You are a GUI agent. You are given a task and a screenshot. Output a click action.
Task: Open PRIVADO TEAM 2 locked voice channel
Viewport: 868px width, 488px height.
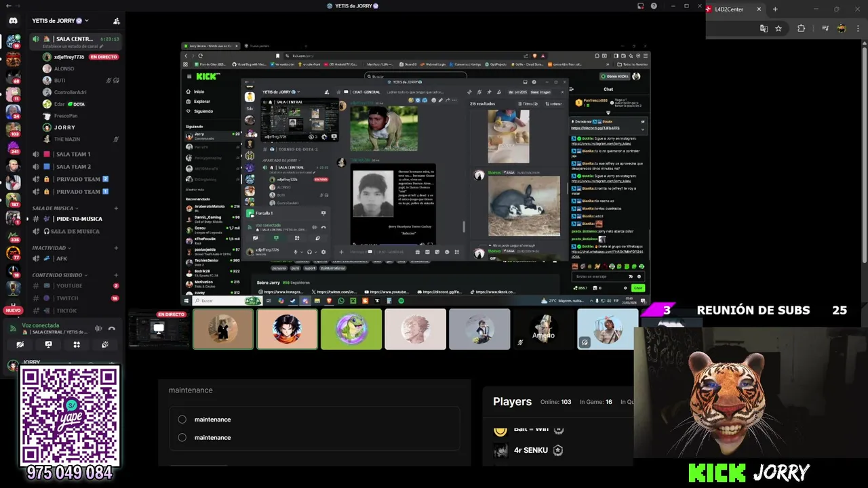tap(76, 179)
